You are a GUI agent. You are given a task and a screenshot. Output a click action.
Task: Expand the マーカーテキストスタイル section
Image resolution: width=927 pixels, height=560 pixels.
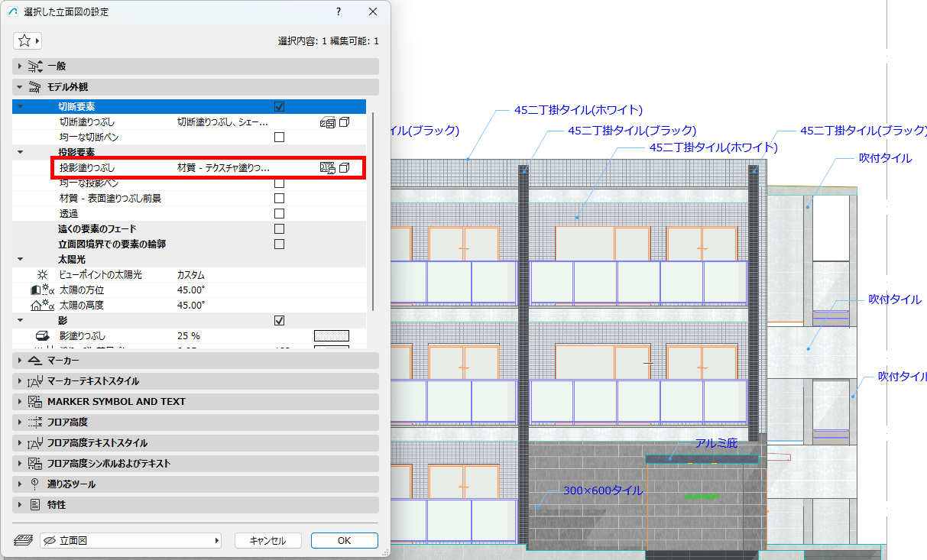pyautogui.click(x=196, y=381)
